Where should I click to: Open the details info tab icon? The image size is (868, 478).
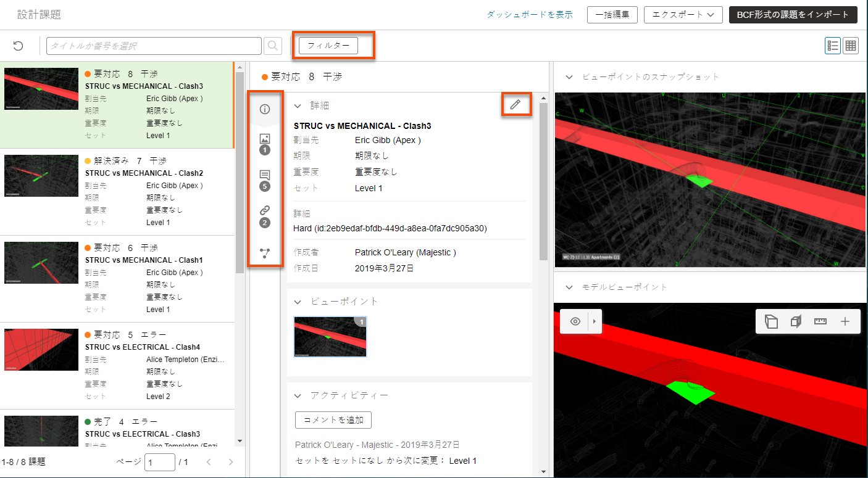(265, 109)
